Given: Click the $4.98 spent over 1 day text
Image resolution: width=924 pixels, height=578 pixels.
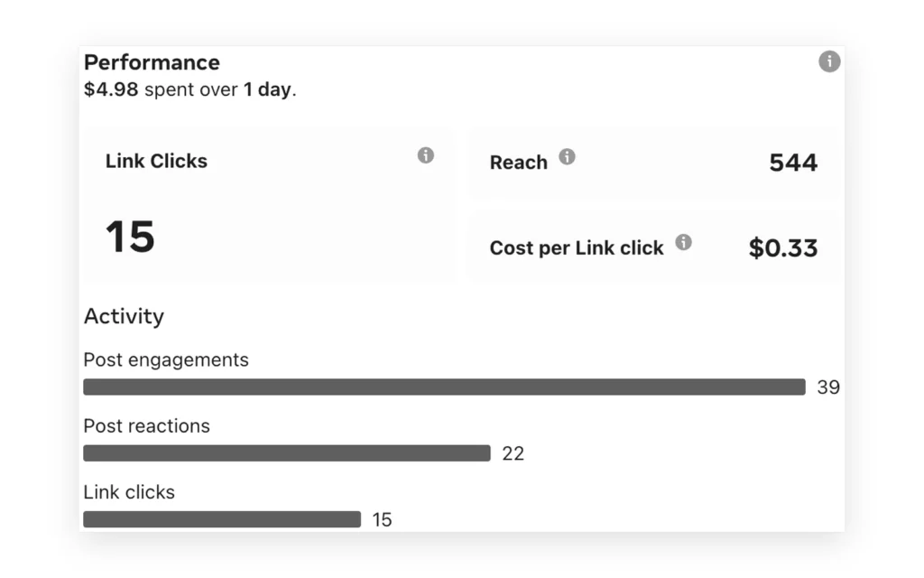Looking at the screenshot, I should 189,89.
